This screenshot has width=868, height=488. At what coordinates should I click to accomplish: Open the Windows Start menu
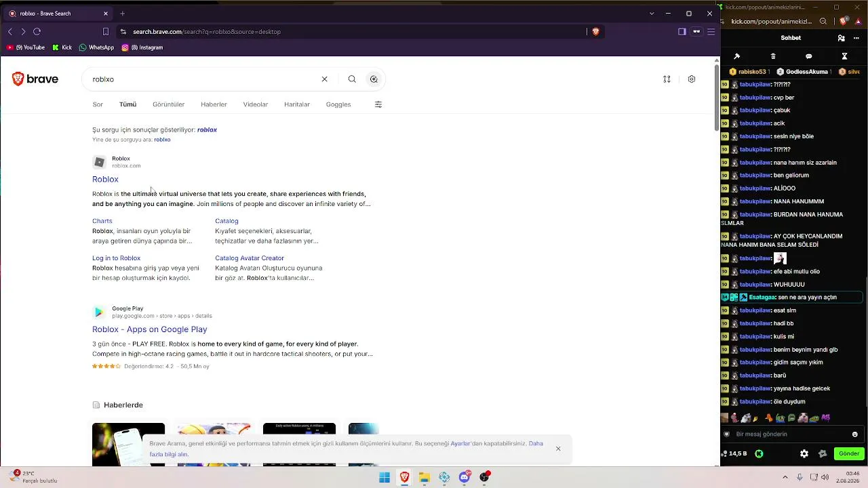pos(384,477)
